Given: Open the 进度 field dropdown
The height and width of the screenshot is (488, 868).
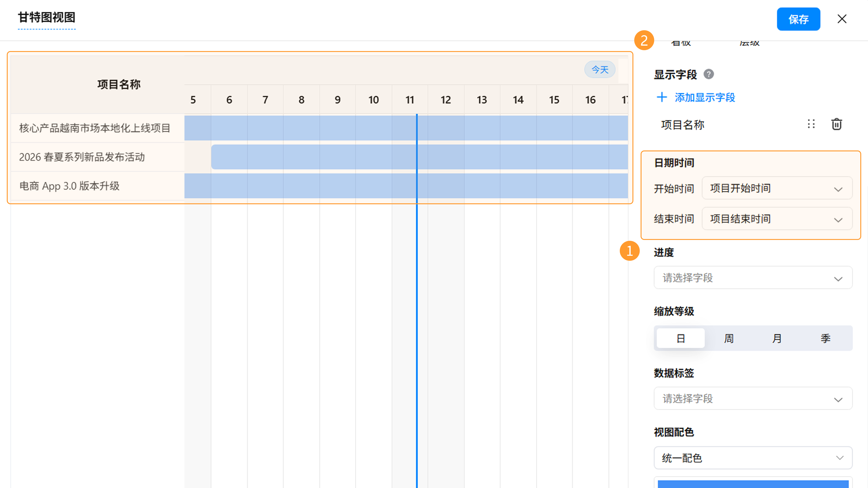Looking at the screenshot, I should coord(753,278).
